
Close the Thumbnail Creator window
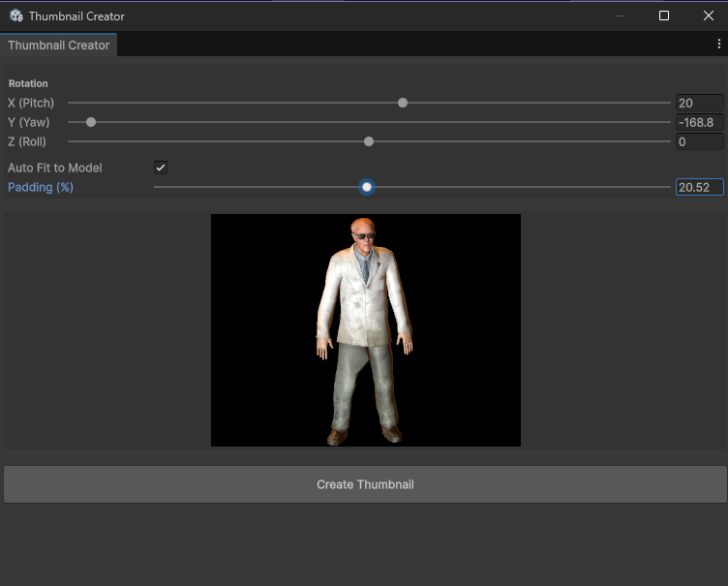coord(708,16)
